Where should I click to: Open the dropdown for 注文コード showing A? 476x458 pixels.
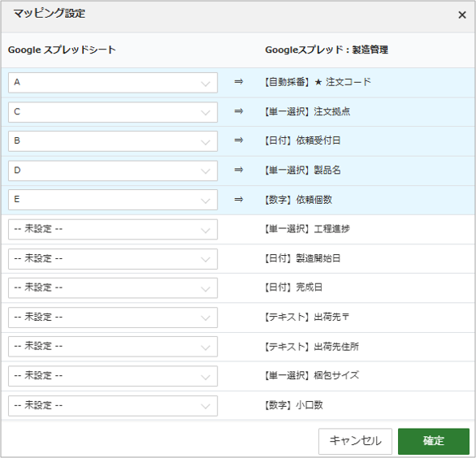click(x=113, y=83)
